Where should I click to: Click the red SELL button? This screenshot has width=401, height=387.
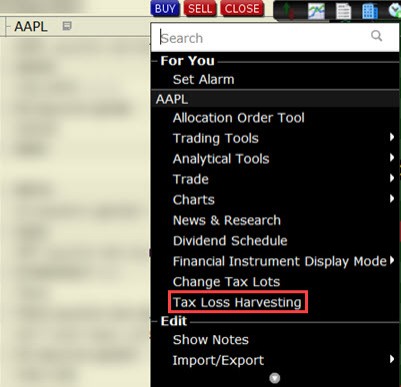tap(200, 8)
